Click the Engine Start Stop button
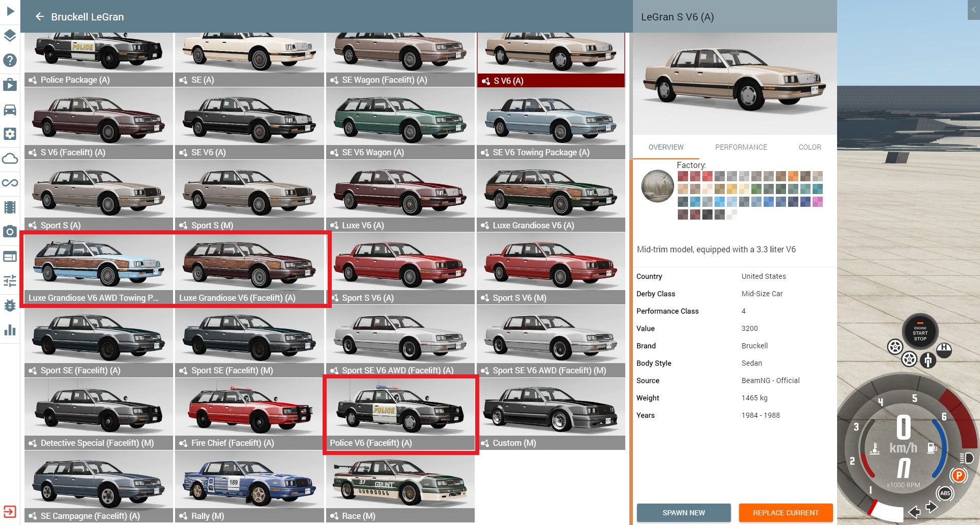Image resolution: width=980 pixels, height=525 pixels. tap(920, 332)
